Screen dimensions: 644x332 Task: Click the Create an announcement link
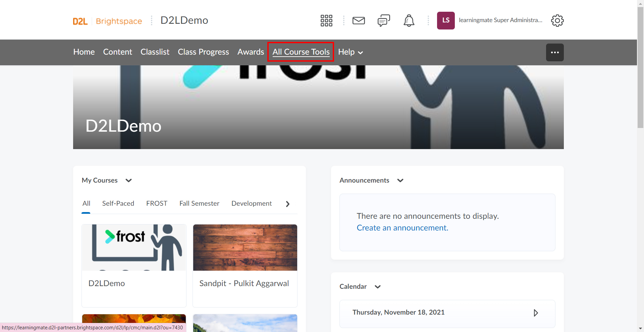402,228
